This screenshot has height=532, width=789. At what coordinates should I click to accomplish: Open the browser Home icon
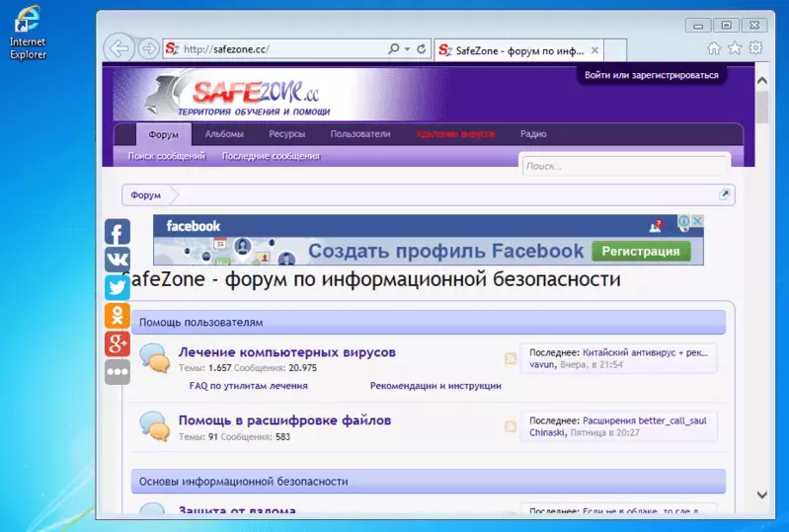coord(714,48)
